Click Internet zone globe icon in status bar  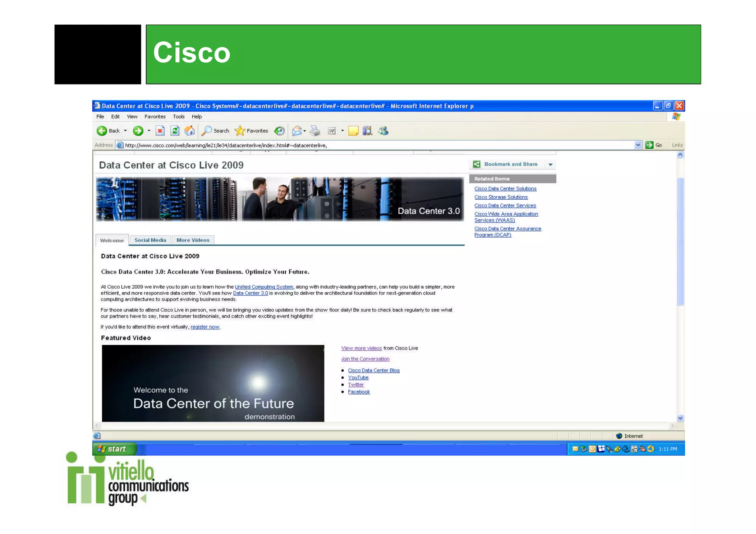(x=619, y=436)
